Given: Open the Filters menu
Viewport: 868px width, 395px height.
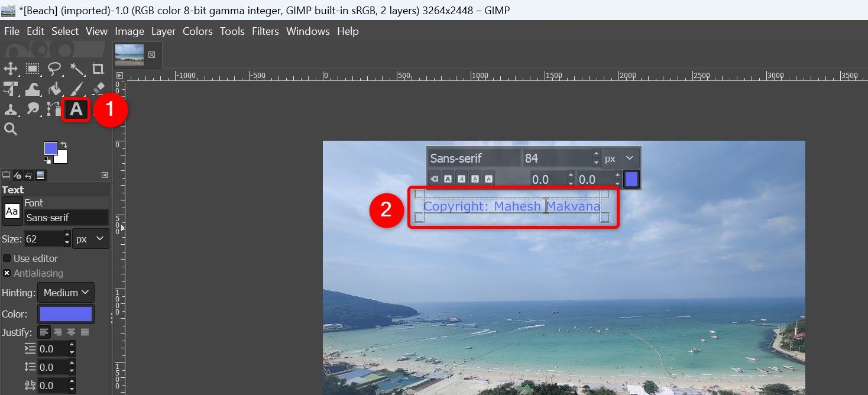Looking at the screenshot, I should tap(265, 31).
